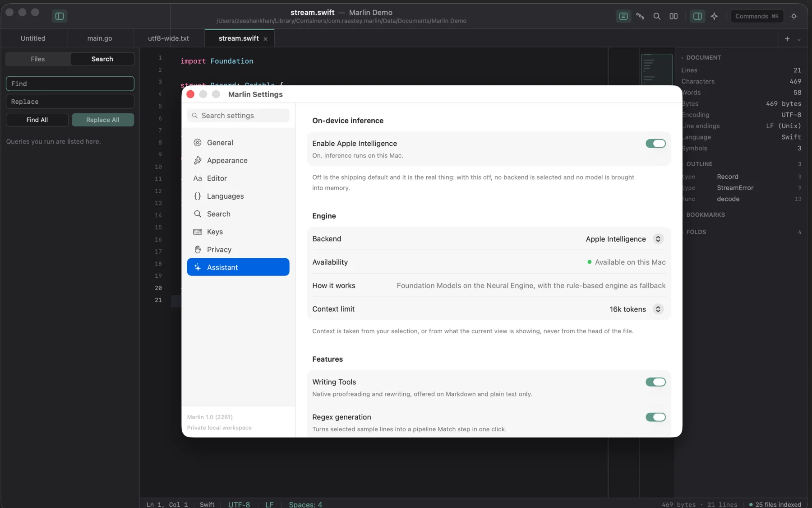Toggle the Writing Tools switch
The height and width of the screenshot is (508, 812).
(x=655, y=382)
